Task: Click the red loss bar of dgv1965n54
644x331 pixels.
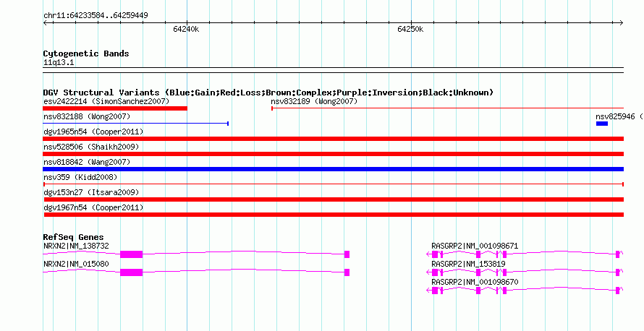Action: click(x=334, y=139)
